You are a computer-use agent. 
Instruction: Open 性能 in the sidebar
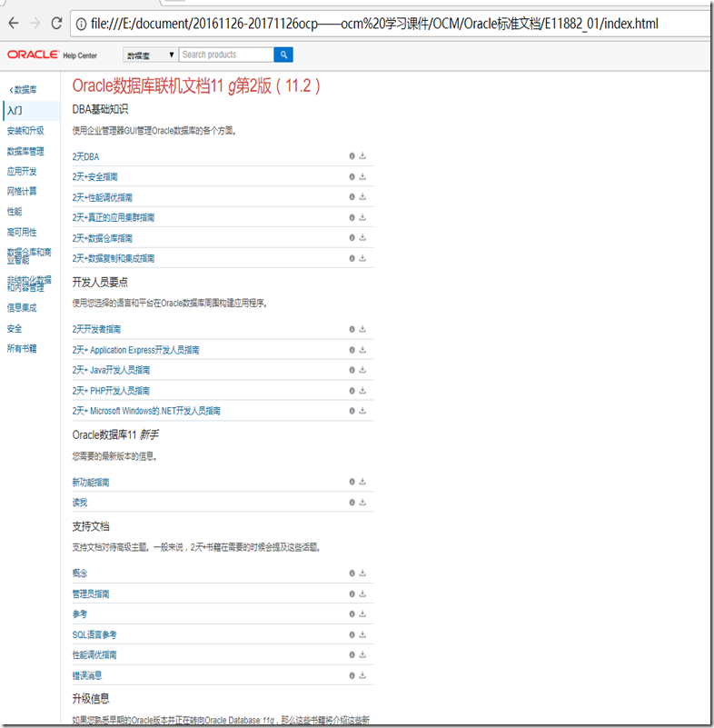point(15,212)
